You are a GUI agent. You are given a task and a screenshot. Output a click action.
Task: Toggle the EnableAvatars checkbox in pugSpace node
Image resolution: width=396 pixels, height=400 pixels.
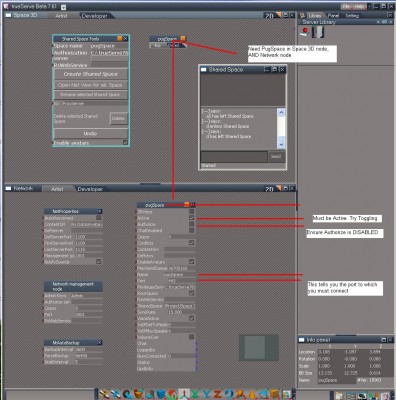click(x=191, y=261)
